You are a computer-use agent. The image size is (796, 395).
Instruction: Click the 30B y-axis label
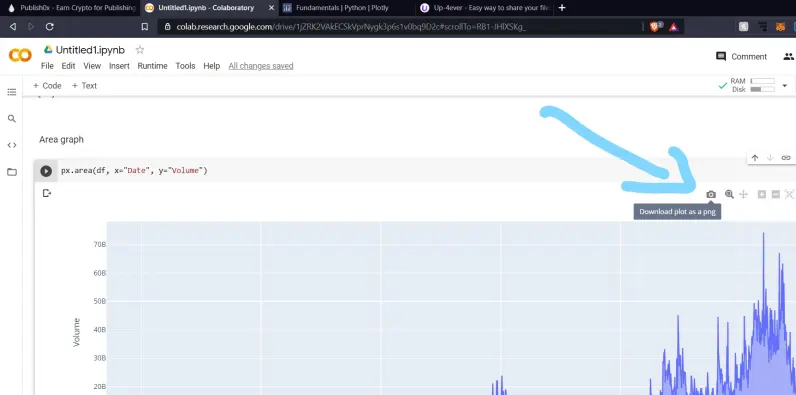coord(100,358)
